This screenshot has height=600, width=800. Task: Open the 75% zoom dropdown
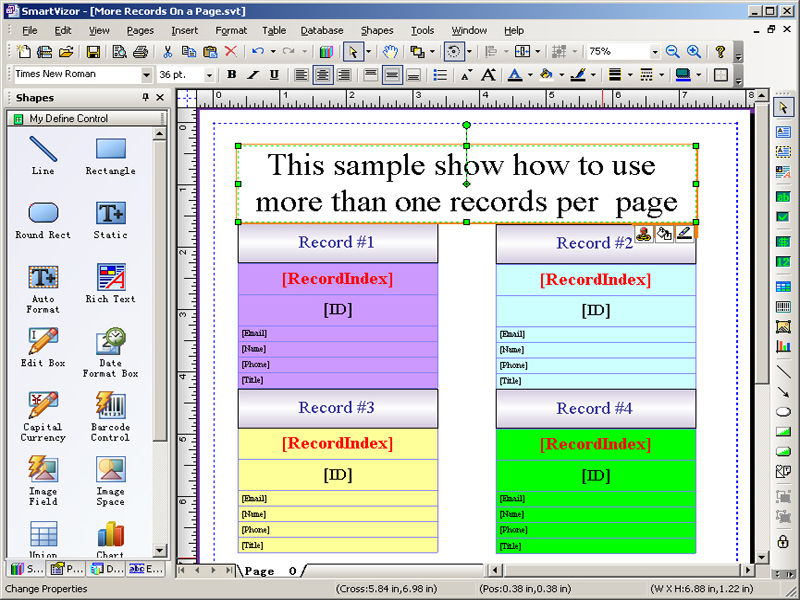point(655,52)
